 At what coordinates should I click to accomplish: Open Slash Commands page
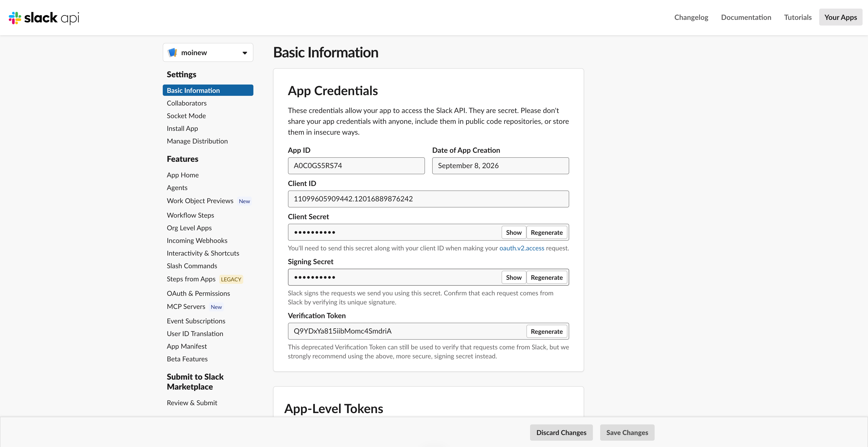pos(192,266)
